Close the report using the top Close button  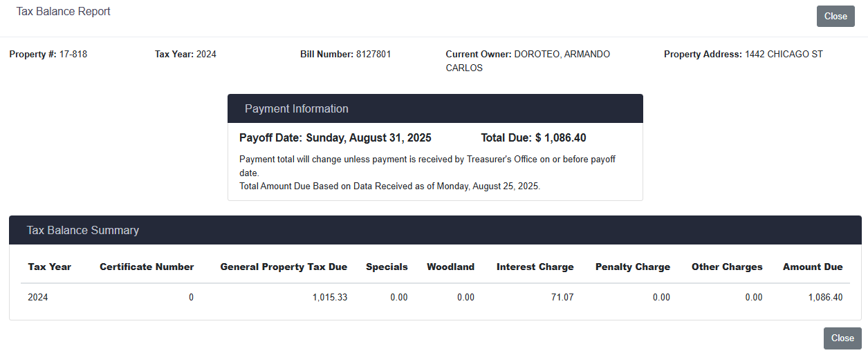pos(835,17)
